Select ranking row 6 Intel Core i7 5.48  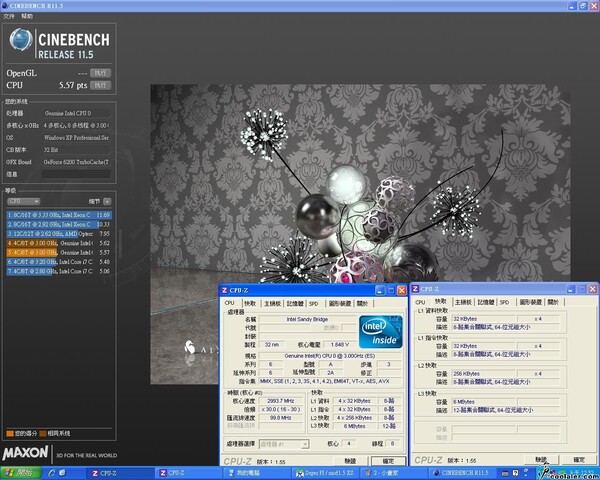click(x=59, y=262)
